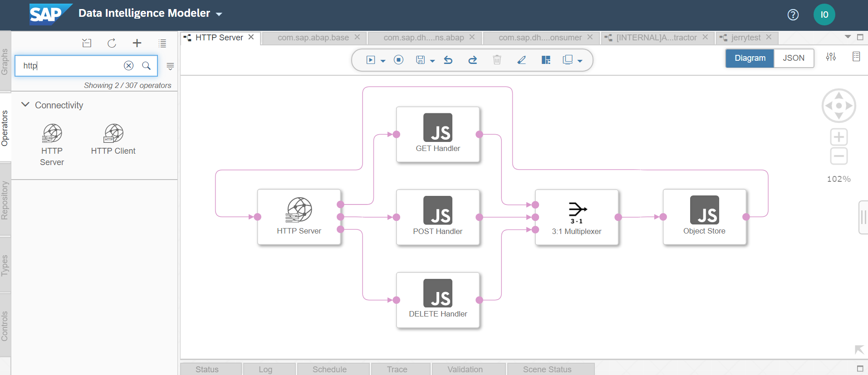Open the Types side tab

coord(5,265)
